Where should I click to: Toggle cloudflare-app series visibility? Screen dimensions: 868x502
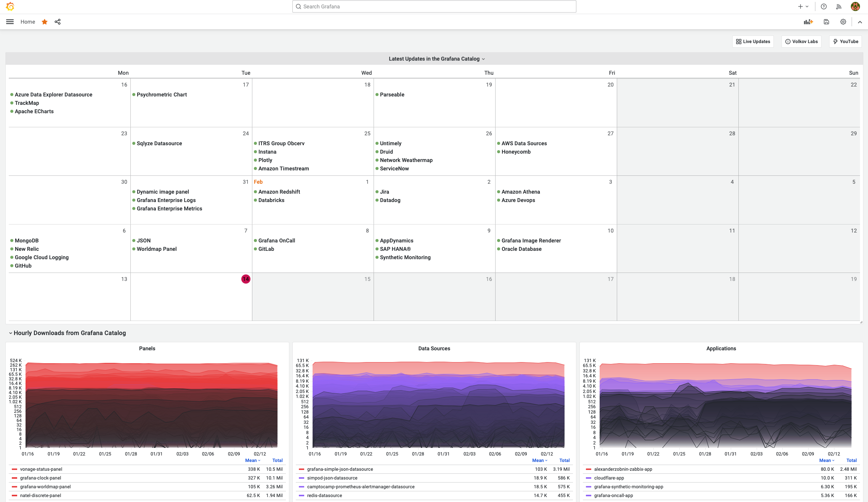(x=609, y=478)
